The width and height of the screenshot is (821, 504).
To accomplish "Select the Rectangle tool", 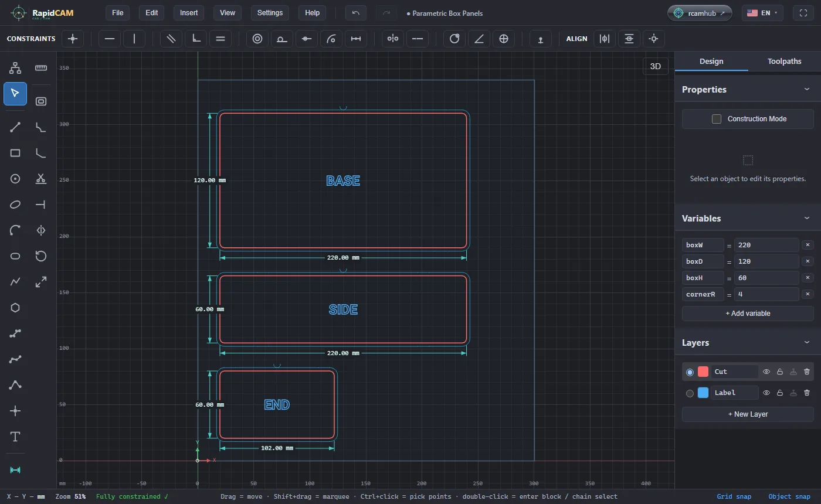I will tap(15, 153).
